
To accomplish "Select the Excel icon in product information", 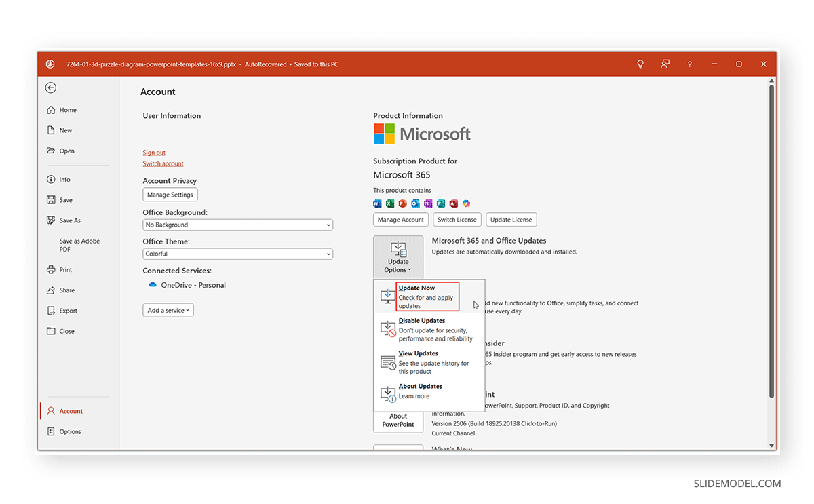I will [390, 203].
